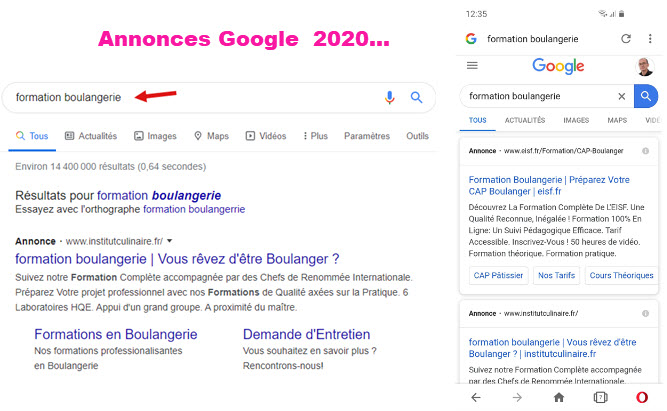Viewport: 667px width, 411px height.
Task: Tap the home icon in bottom bar
Action: [x=559, y=397]
